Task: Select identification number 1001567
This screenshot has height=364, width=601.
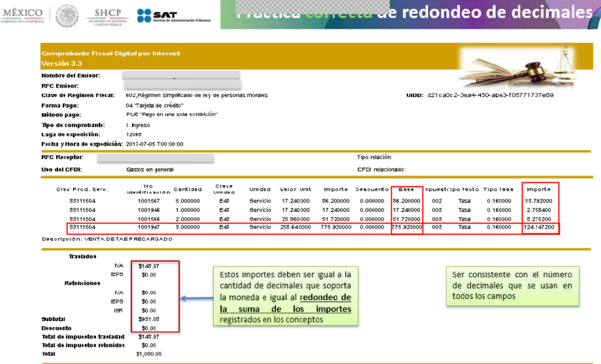Action: pyautogui.click(x=149, y=201)
